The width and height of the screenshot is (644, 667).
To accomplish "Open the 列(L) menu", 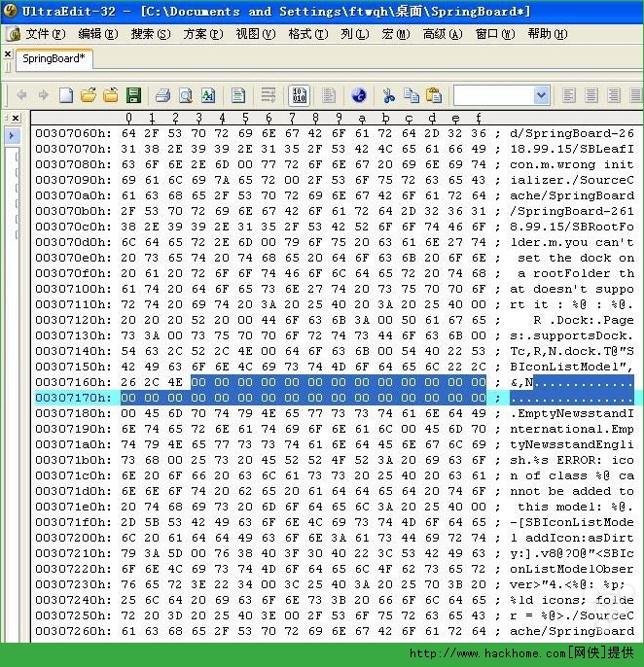I will tap(355, 34).
